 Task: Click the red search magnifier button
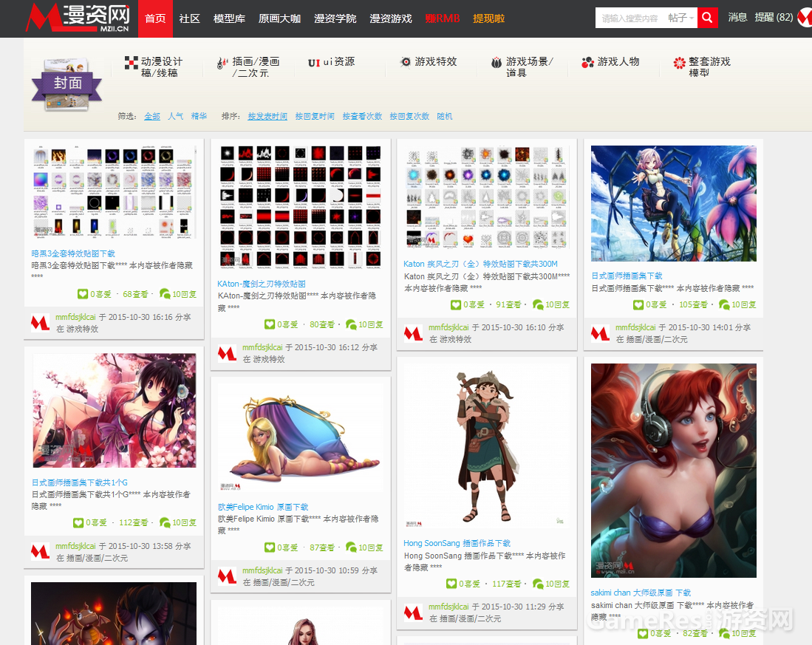(x=707, y=18)
